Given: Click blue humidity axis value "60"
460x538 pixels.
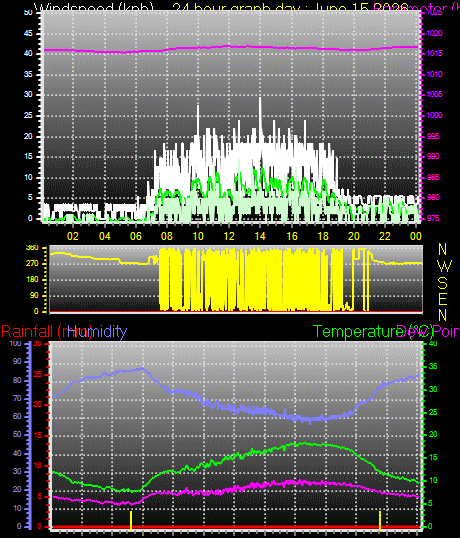Looking at the screenshot, I should tap(17, 417).
